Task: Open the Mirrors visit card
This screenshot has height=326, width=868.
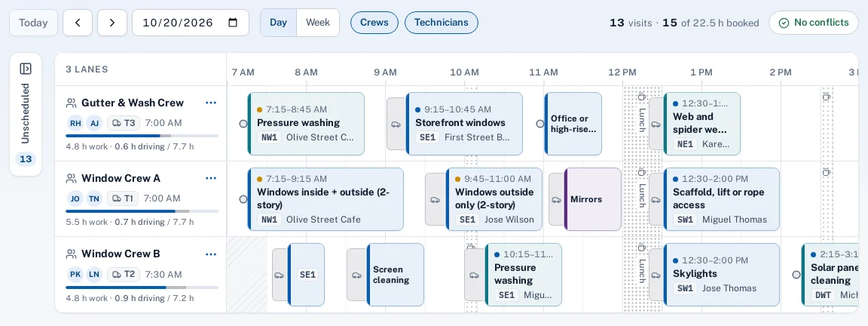Action: [x=593, y=199]
